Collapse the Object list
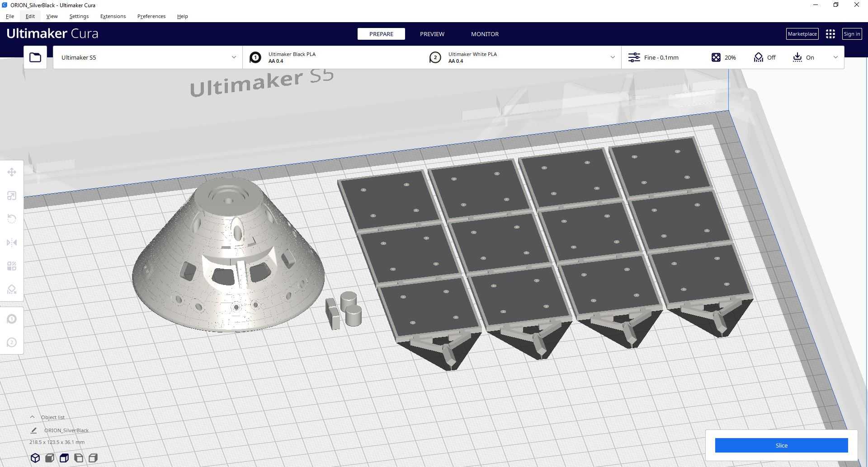The image size is (868, 467). pos(32,417)
